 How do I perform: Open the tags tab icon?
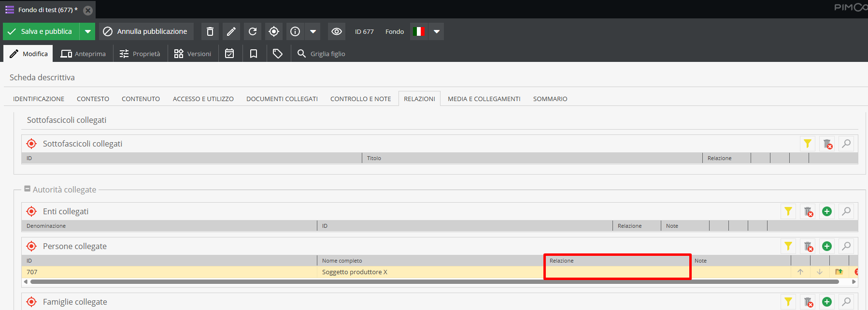278,54
